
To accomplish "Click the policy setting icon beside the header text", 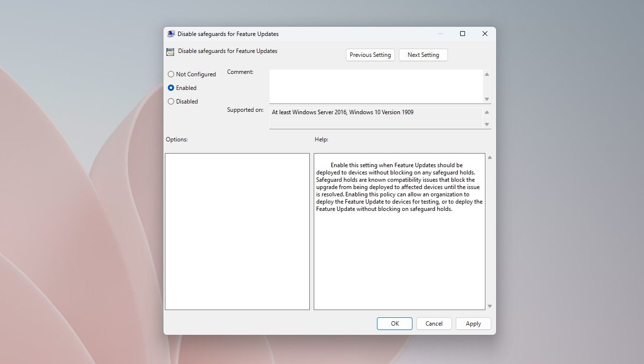I will (170, 51).
